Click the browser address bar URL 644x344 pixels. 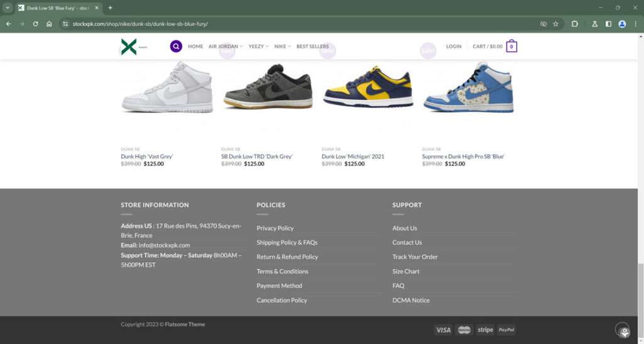coord(140,24)
